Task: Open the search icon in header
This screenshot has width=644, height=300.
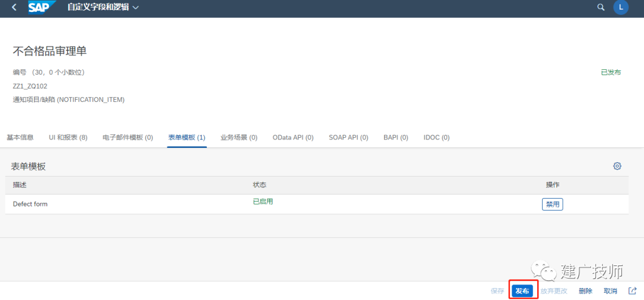Action: (x=601, y=7)
